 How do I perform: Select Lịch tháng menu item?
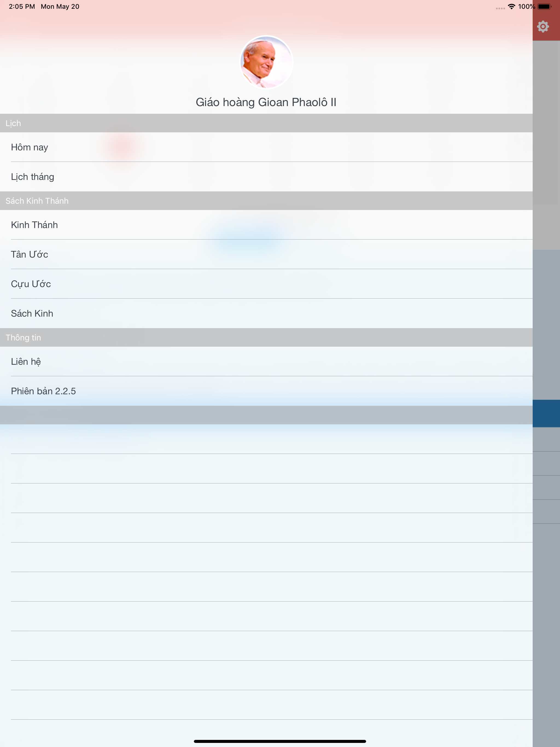point(266,177)
